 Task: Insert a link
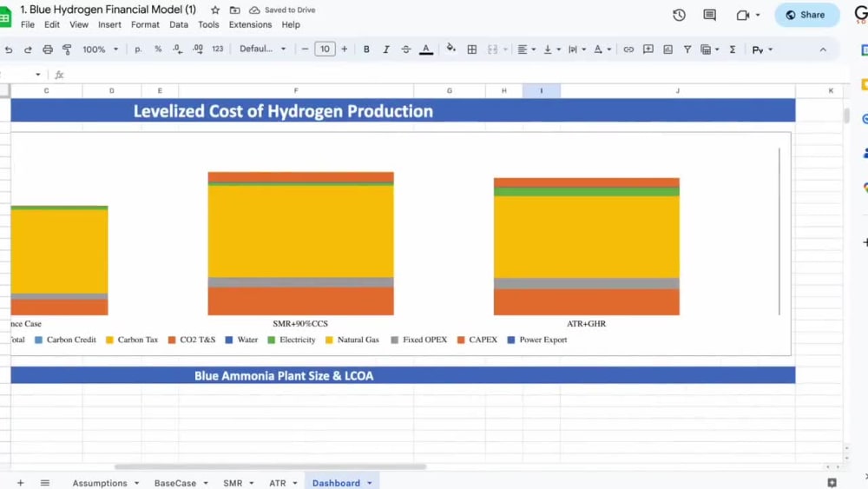(x=628, y=50)
